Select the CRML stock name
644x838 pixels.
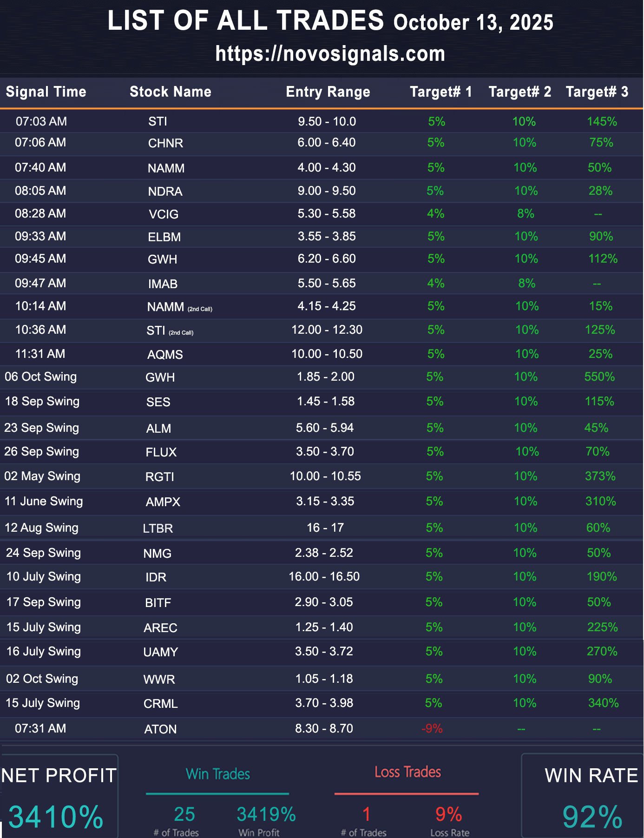(160, 704)
